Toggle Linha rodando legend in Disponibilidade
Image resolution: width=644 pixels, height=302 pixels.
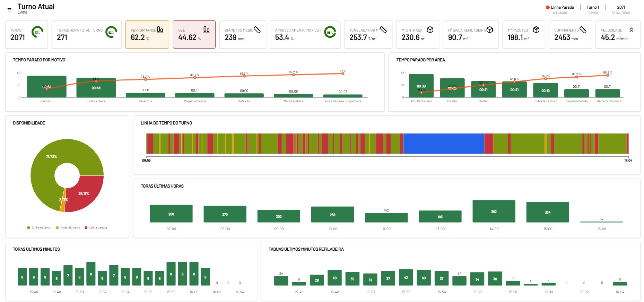(x=39, y=227)
